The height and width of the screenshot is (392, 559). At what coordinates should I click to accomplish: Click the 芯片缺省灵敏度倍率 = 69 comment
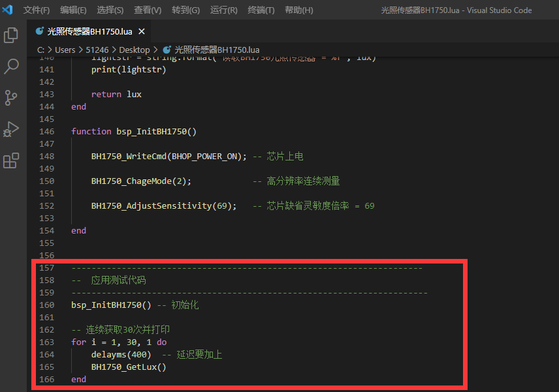click(x=313, y=206)
